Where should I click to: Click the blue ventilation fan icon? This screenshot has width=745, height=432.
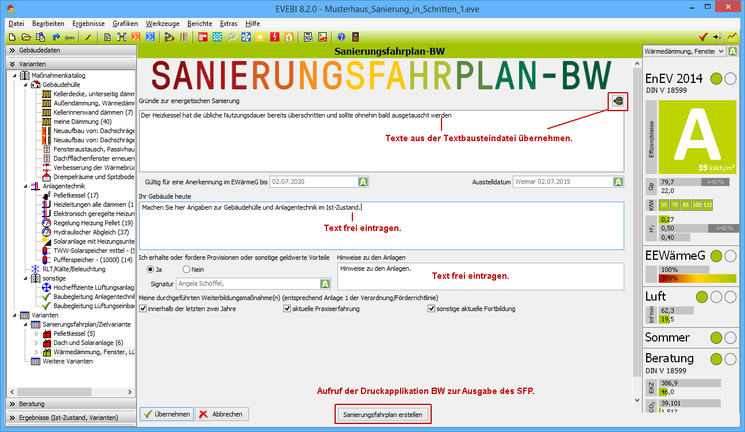246,37
